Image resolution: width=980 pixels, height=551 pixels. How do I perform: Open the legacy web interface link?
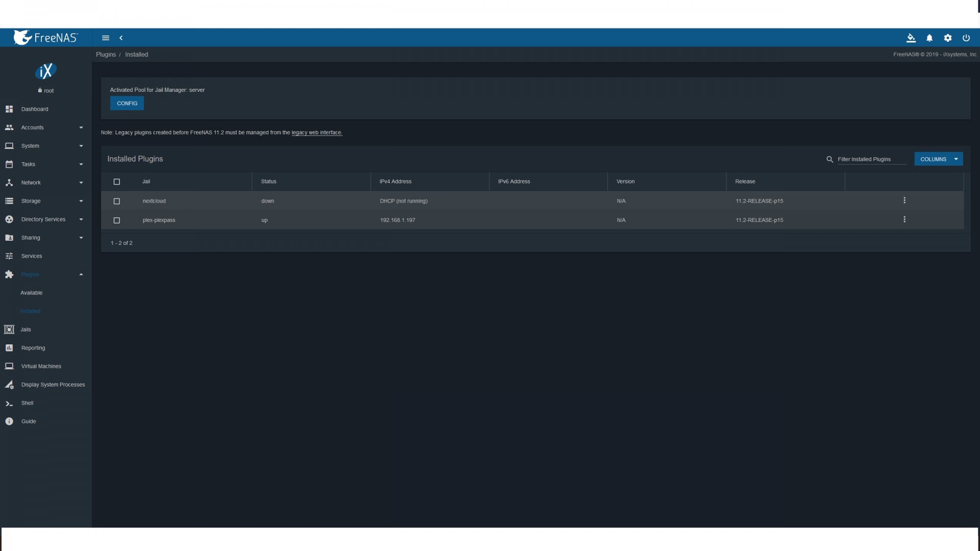(316, 133)
